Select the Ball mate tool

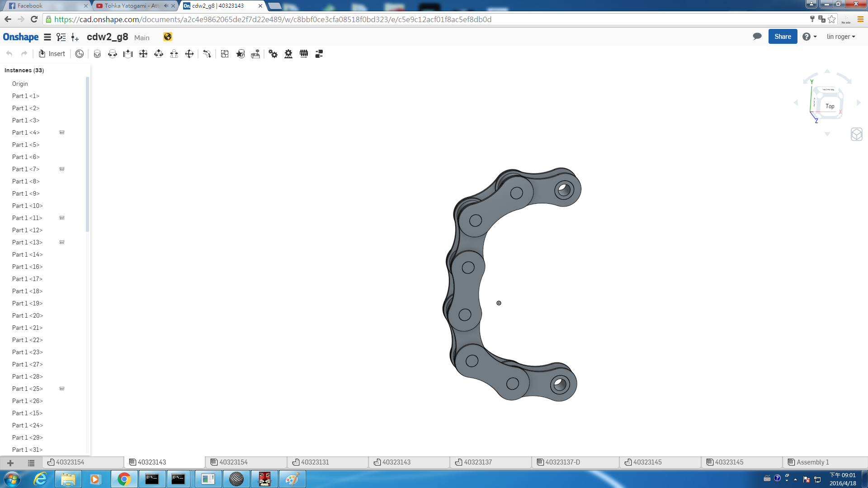pos(189,54)
